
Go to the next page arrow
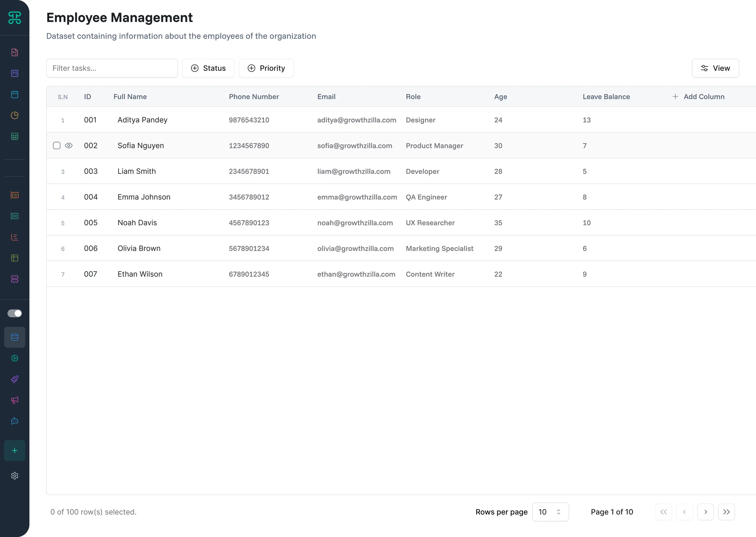point(705,512)
